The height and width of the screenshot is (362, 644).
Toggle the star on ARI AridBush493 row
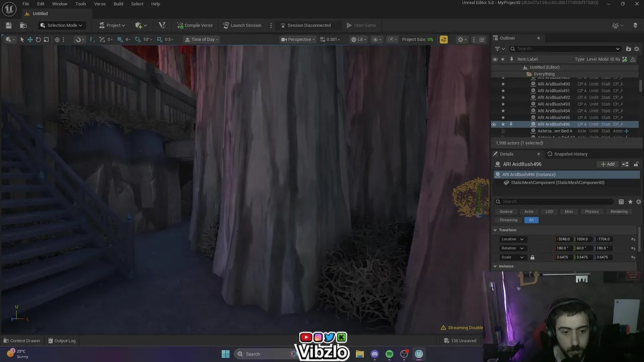click(x=503, y=104)
